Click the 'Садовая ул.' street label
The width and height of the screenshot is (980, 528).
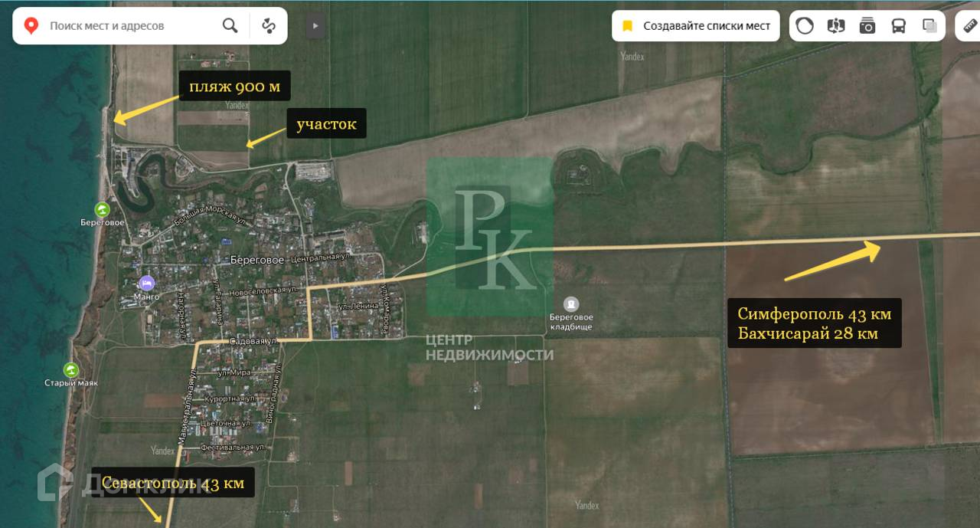tap(253, 340)
